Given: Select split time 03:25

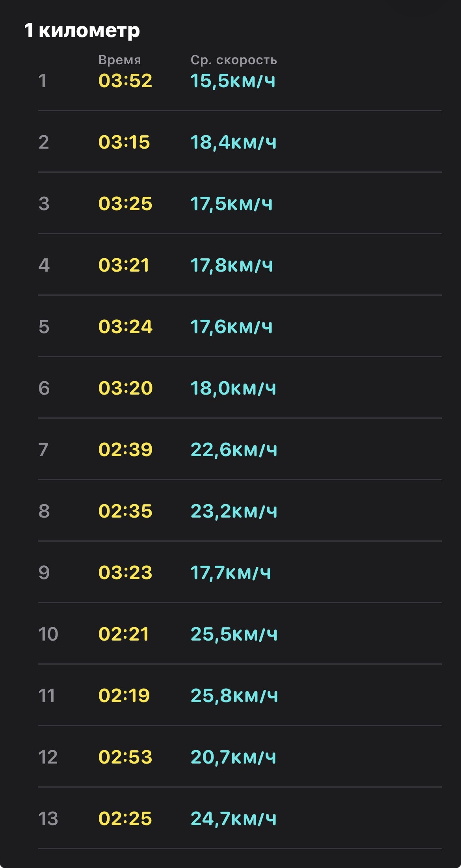Looking at the screenshot, I should [x=125, y=204].
